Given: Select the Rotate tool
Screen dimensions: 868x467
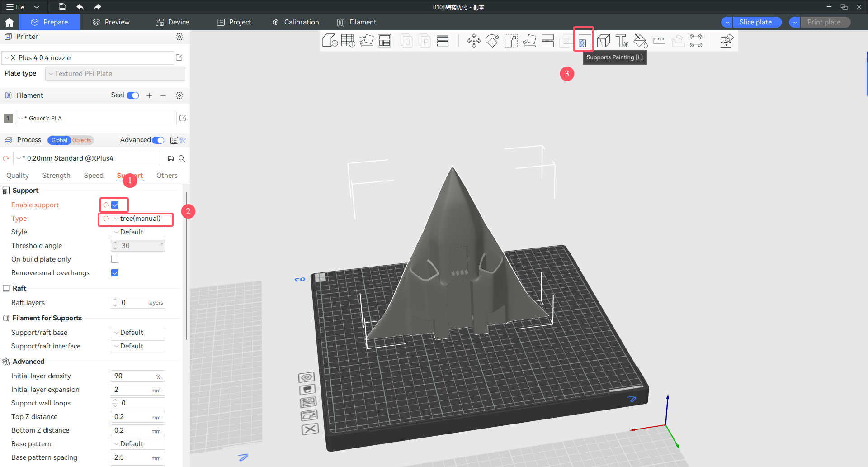Looking at the screenshot, I should pyautogui.click(x=492, y=41).
